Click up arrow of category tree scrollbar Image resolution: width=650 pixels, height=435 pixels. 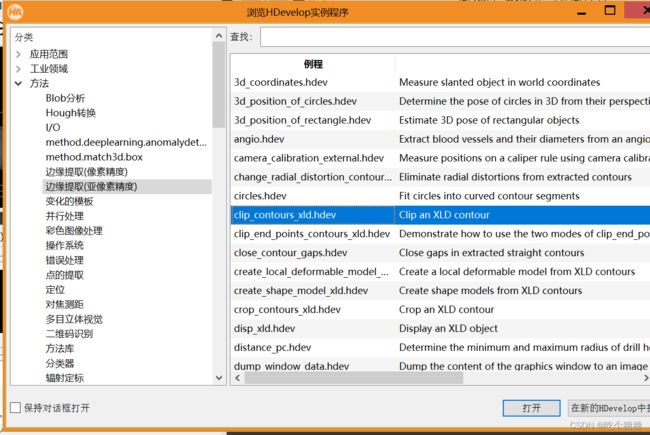[x=219, y=36]
